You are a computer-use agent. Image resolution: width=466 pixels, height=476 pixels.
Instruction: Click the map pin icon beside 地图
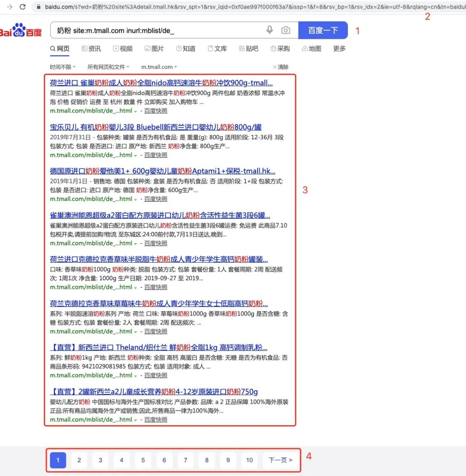click(x=304, y=49)
